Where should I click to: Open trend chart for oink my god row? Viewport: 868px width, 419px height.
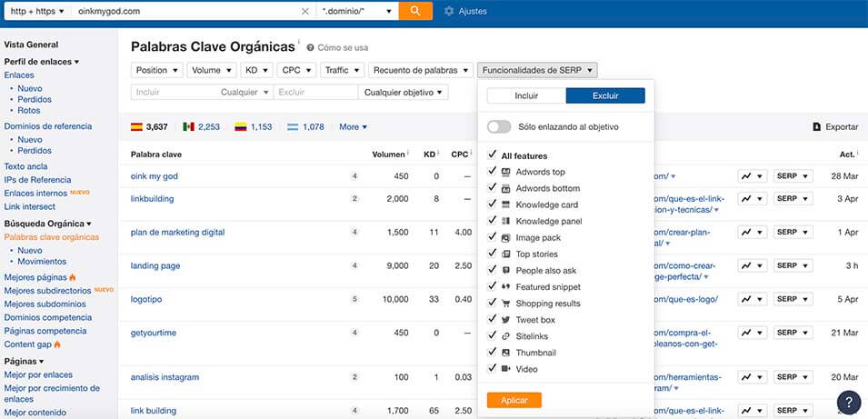(753, 176)
